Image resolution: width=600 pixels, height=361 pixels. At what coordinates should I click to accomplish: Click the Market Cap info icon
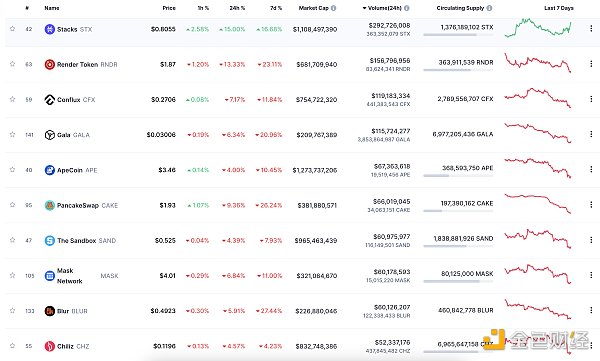click(x=334, y=8)
